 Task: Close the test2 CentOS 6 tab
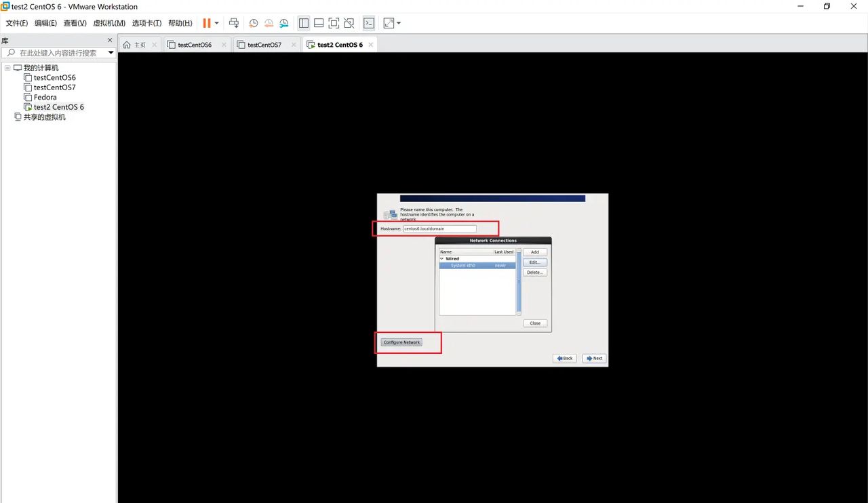coord(370,45)
